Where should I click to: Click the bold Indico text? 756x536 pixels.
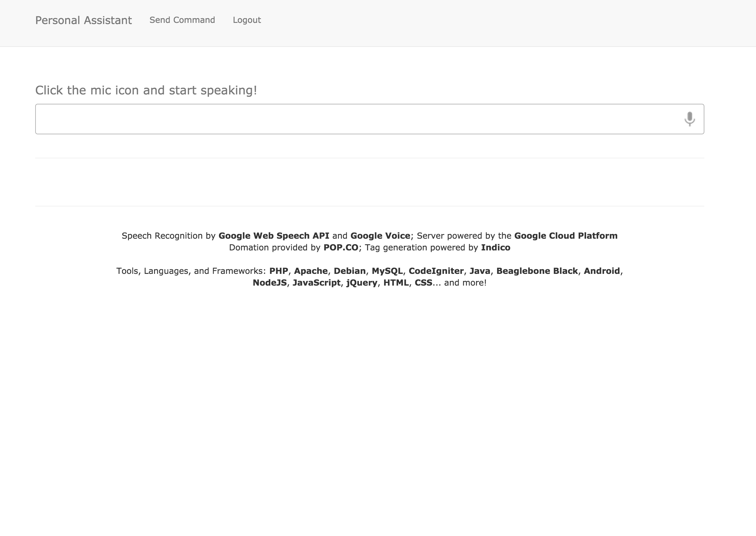pos(495,247)
